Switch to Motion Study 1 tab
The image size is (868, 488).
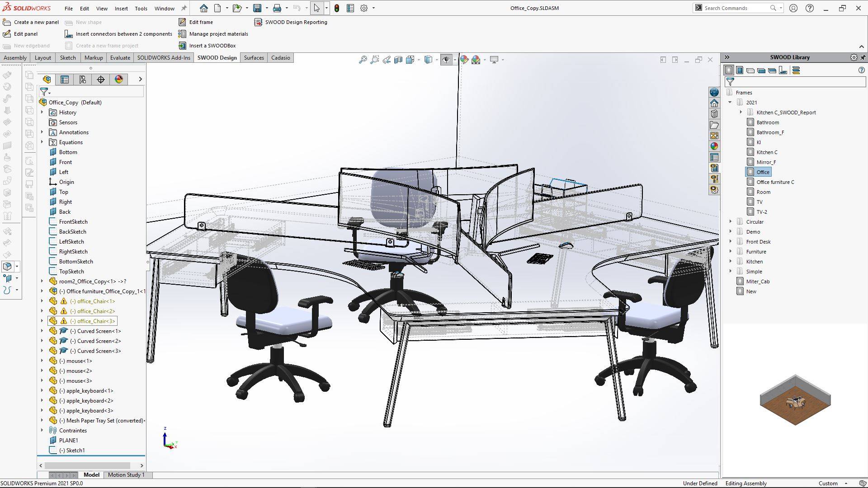(126, 475)
